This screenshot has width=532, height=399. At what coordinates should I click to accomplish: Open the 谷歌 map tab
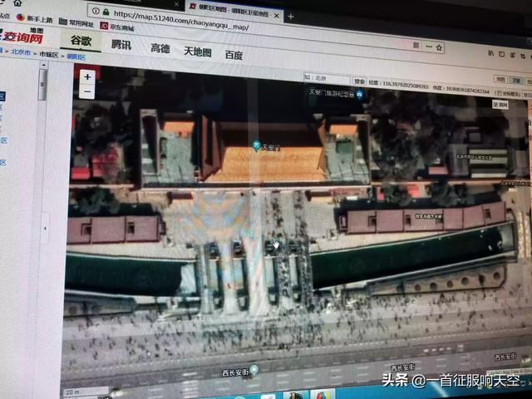click(x=81, y=41)
